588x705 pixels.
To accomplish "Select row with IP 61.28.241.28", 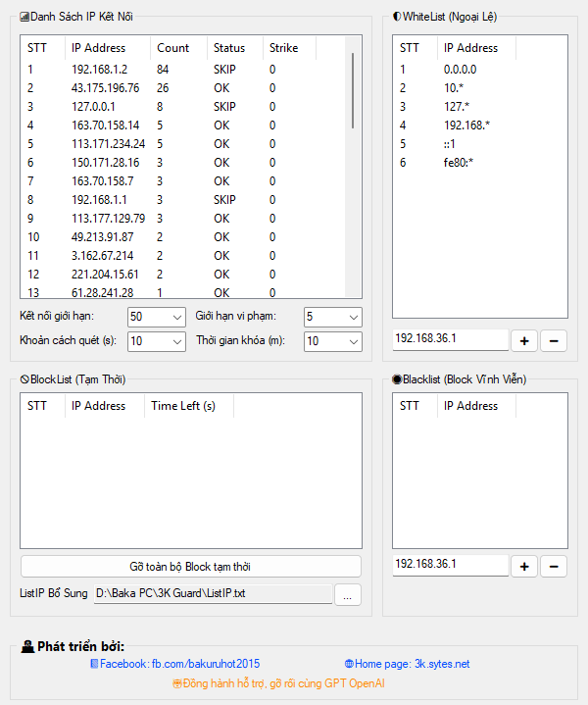I will (183, 291).
